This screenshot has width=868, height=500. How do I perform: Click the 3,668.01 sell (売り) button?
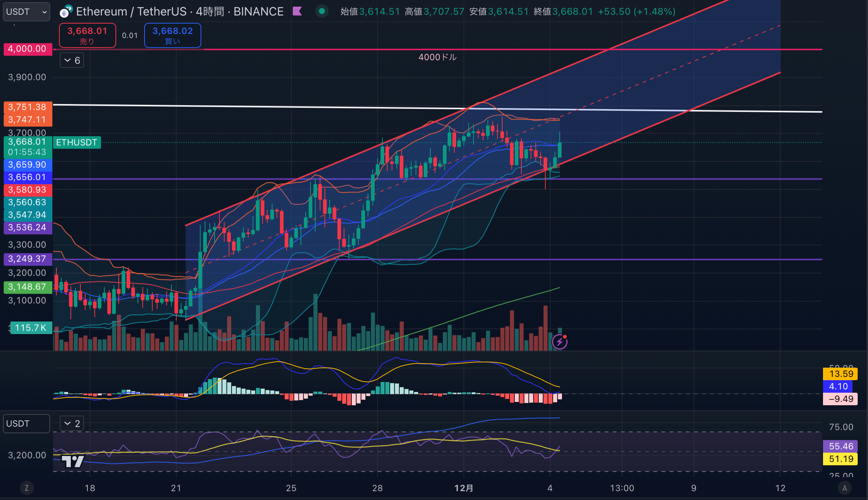[x=87, y=35]
